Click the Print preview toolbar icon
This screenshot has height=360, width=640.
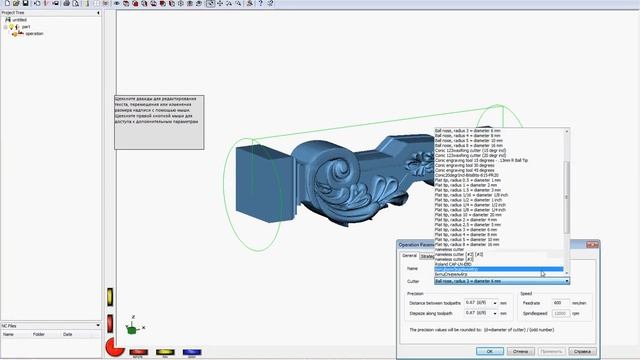point(76,3)
